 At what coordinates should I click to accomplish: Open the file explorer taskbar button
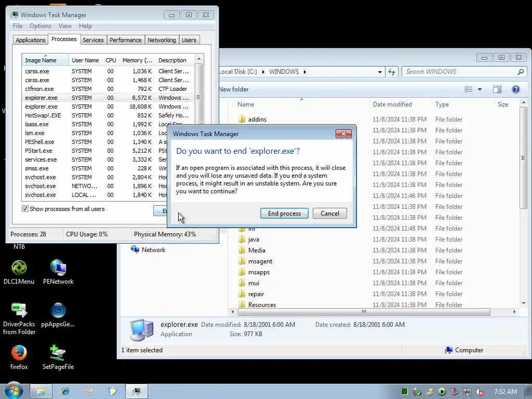point(41,392)
